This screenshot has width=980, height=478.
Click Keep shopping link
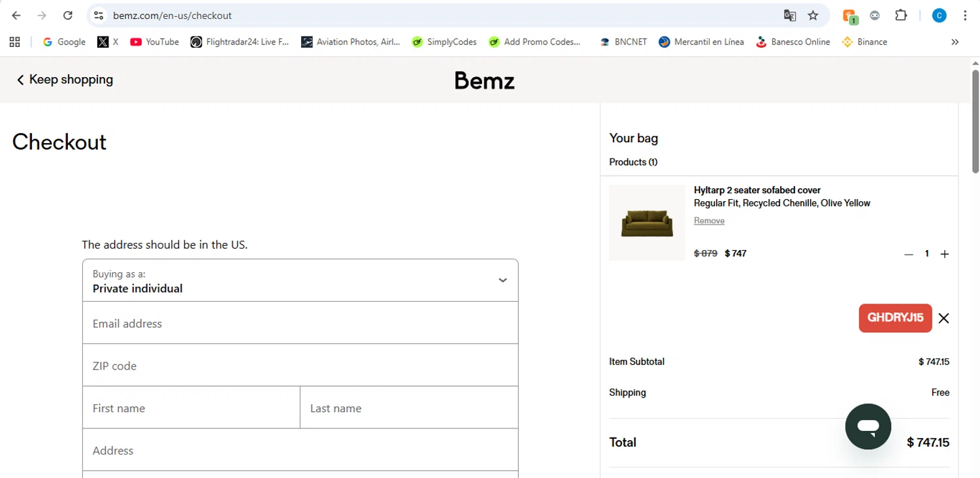[64, 80]
